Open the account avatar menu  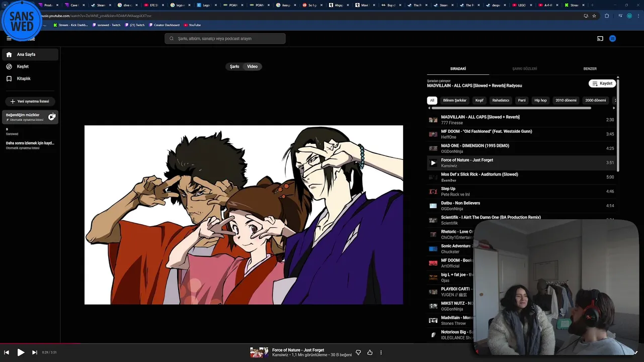[x=612, y=38]
